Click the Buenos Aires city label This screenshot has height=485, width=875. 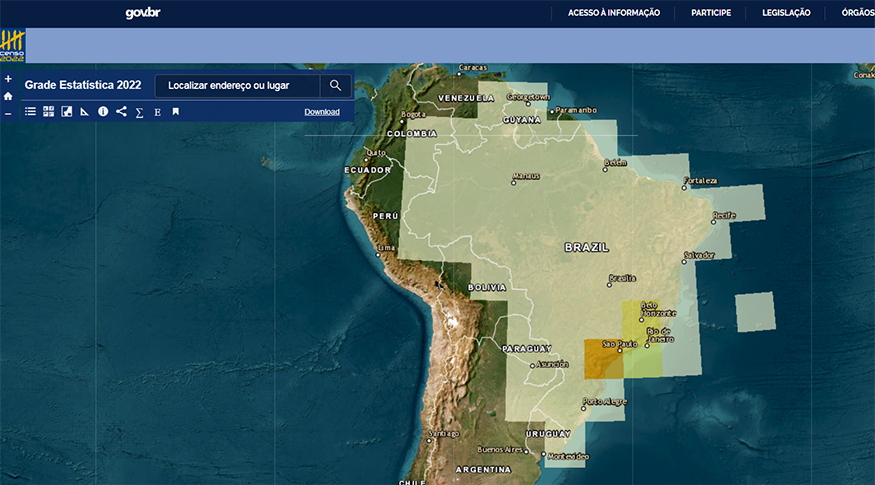(x=500, y=449)
